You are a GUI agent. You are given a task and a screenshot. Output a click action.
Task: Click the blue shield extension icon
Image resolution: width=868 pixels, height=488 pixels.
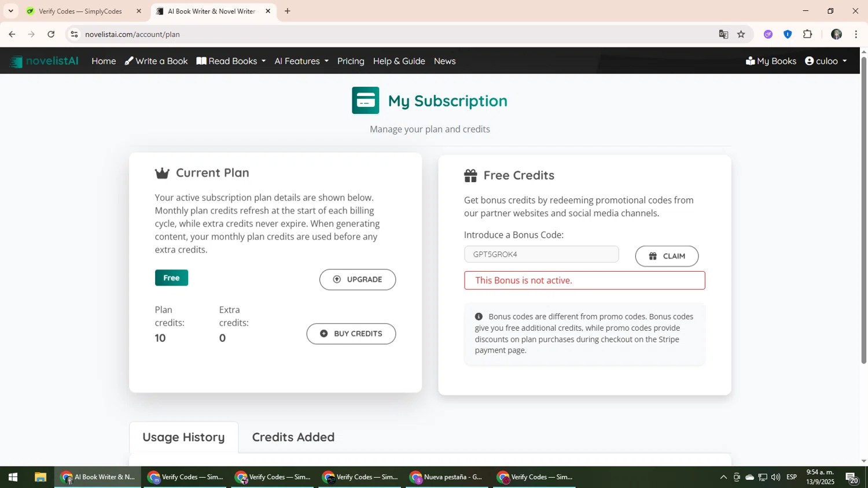(788, 34)
